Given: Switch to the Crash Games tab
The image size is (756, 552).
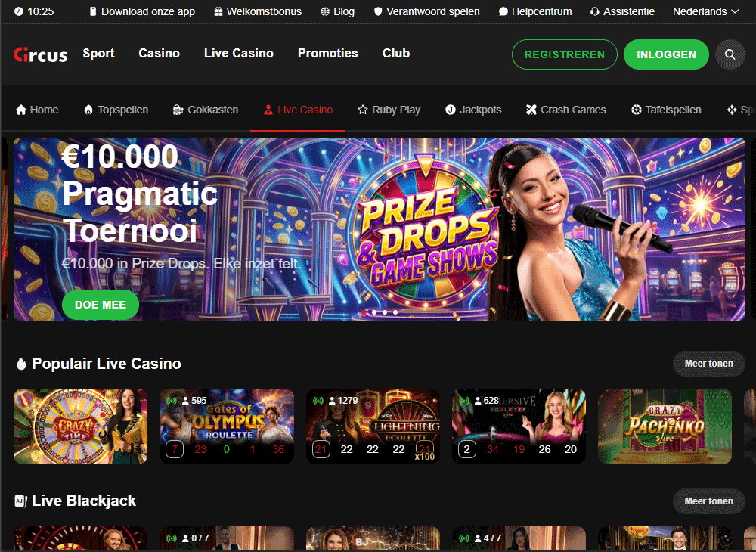Looking at the screenshot, I should coord(566,110).
